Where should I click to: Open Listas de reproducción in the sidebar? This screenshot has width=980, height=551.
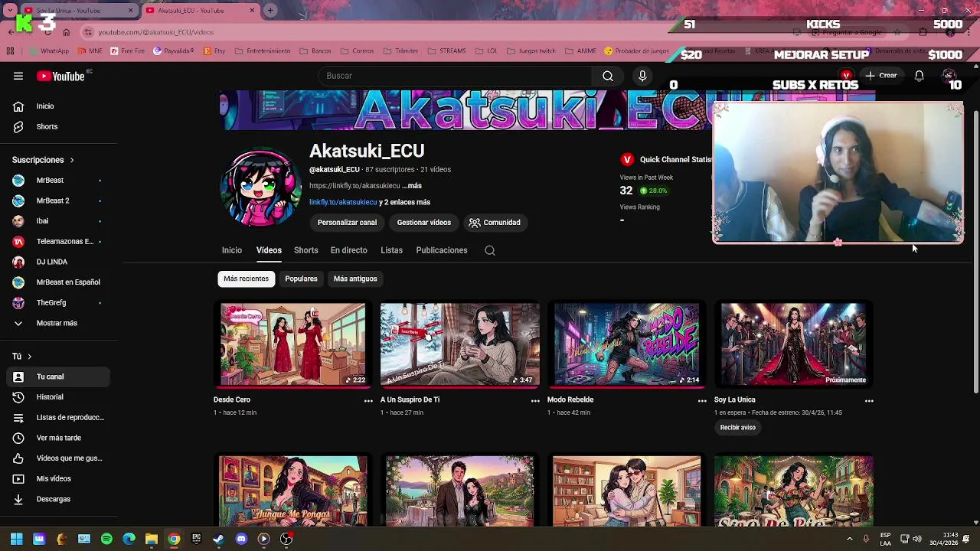[58, 417]
